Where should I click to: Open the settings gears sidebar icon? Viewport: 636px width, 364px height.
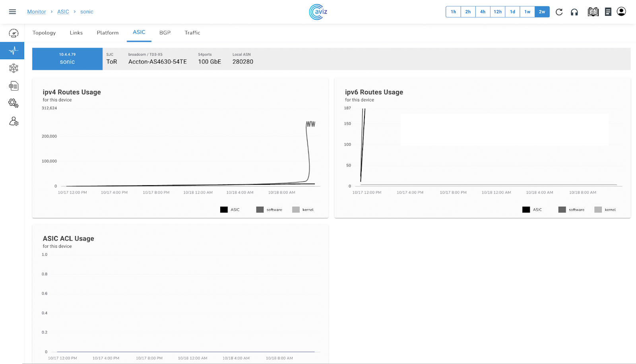[x=14, y=103]
